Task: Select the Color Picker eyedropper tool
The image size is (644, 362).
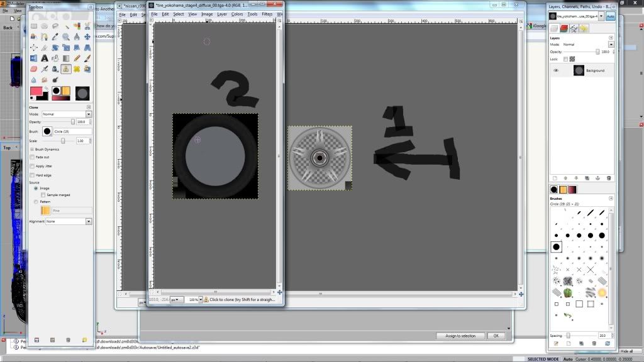Action: point(55,36)
